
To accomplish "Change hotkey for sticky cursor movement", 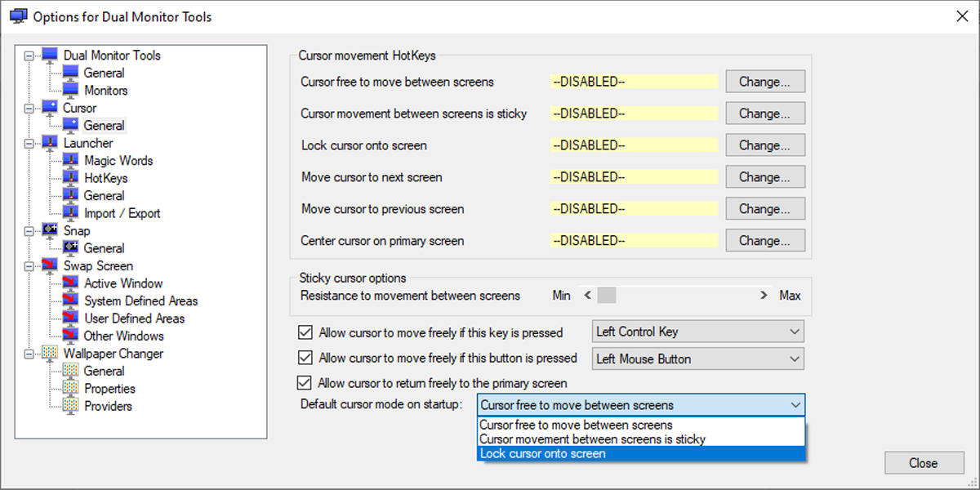I will coord(764,114).
